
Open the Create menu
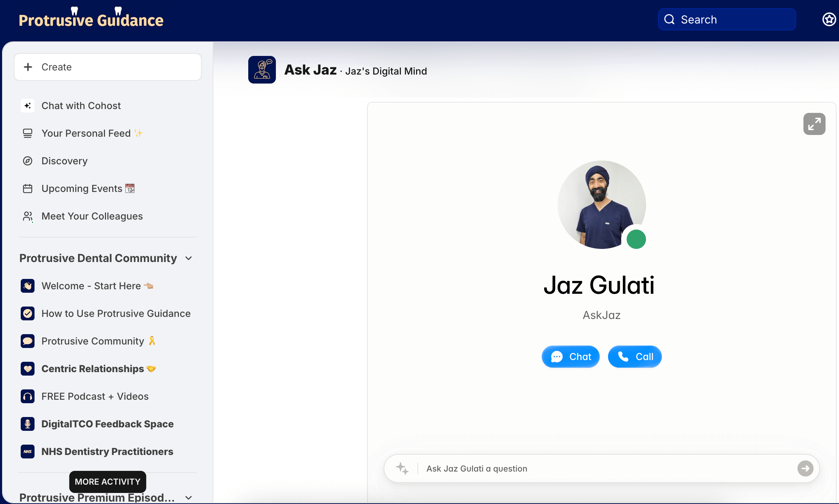[107, 67]
